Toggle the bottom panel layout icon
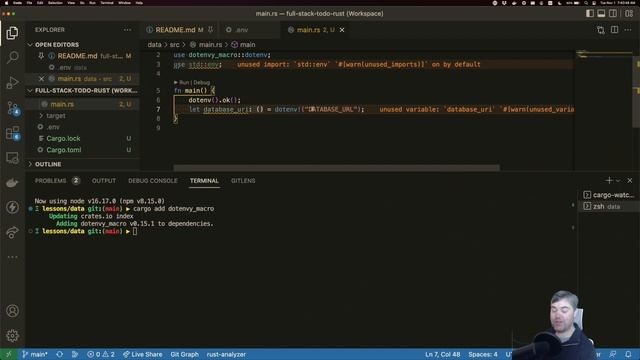The height and width of the screenshot is (360, 640). click(601, 13)
